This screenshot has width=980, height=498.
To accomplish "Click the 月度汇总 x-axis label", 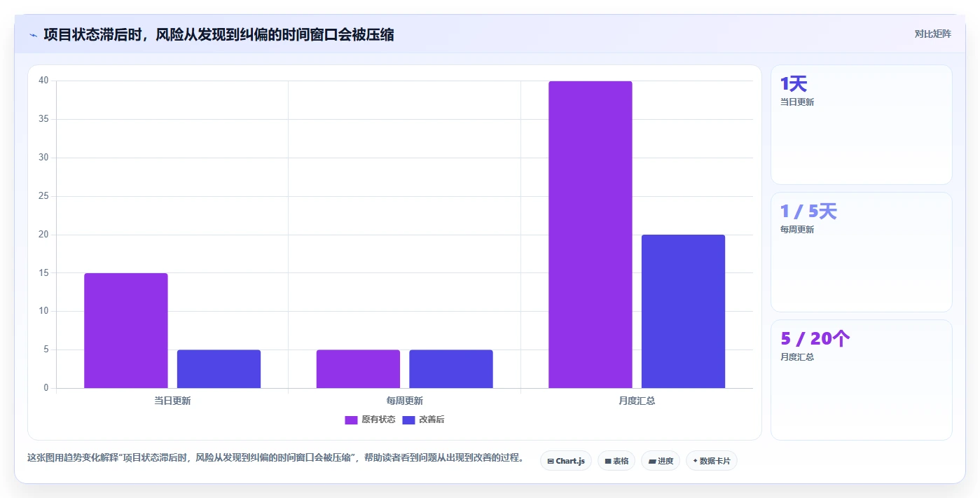I will click(637, 401).
